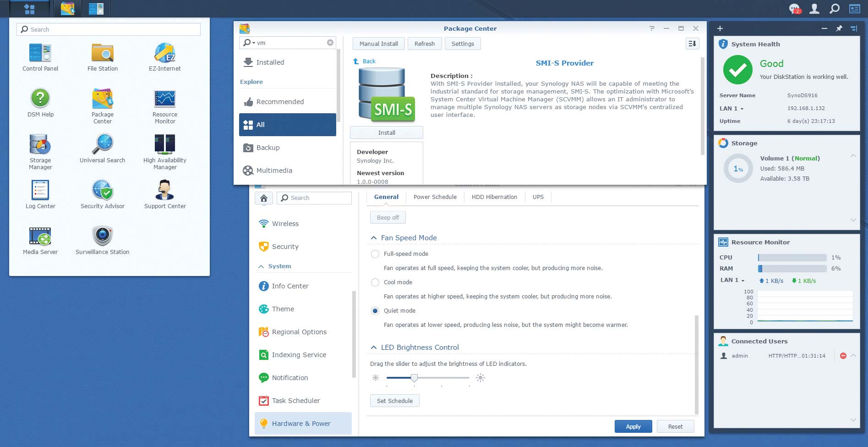This screenshot has height=447, width=868.
Task: Clear the vm search text in Package Center
Action: (x=330, y=43)
